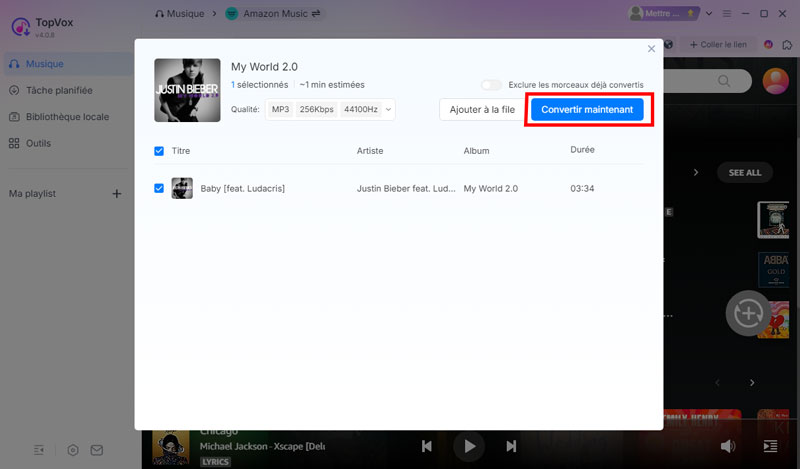Uncheck the Baby [feat. Ludacris] checkbox

click(x=159, y=188)
